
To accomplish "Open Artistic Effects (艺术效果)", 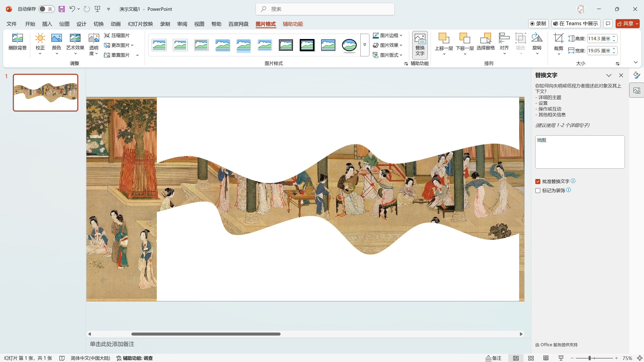I will click(x=75, y=44).
